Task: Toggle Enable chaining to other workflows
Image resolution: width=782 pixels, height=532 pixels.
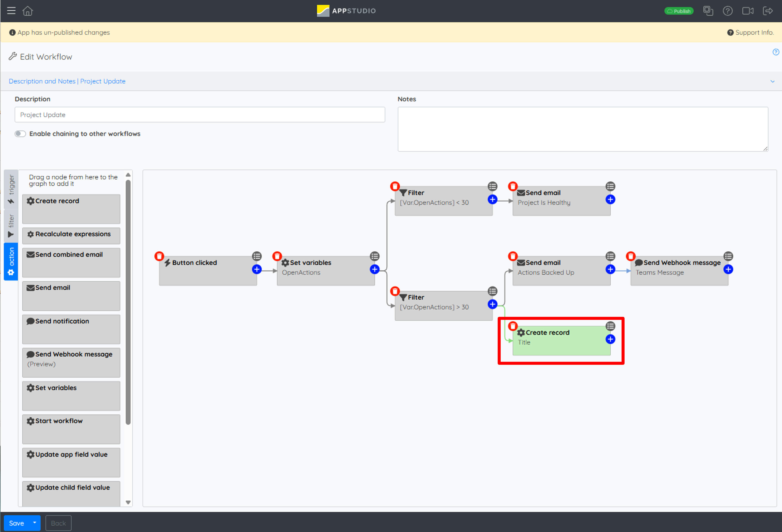Action: pos(20,134)
